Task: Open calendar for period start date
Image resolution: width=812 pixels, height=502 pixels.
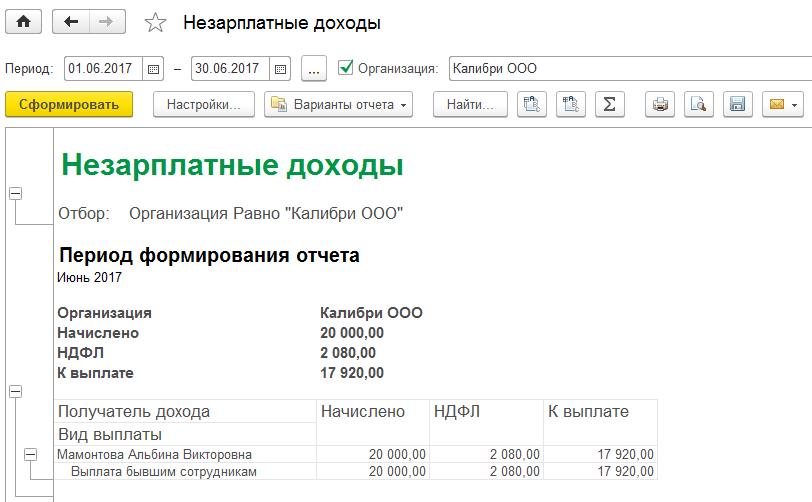Action: (153, 69)
